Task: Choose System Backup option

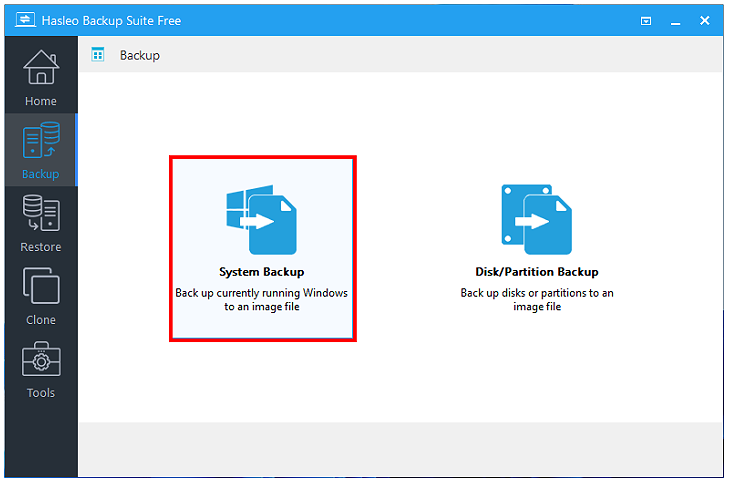Action: pos(263,248)
